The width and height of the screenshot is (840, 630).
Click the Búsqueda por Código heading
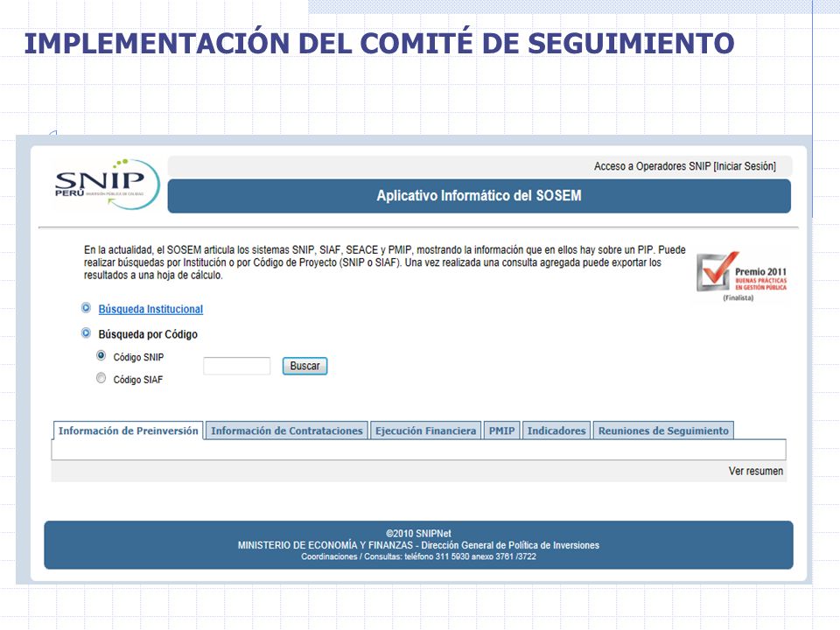(148, 334)
